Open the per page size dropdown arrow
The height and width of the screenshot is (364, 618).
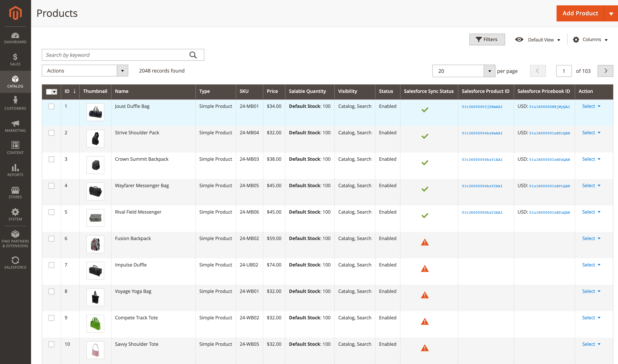coord(489,71)
